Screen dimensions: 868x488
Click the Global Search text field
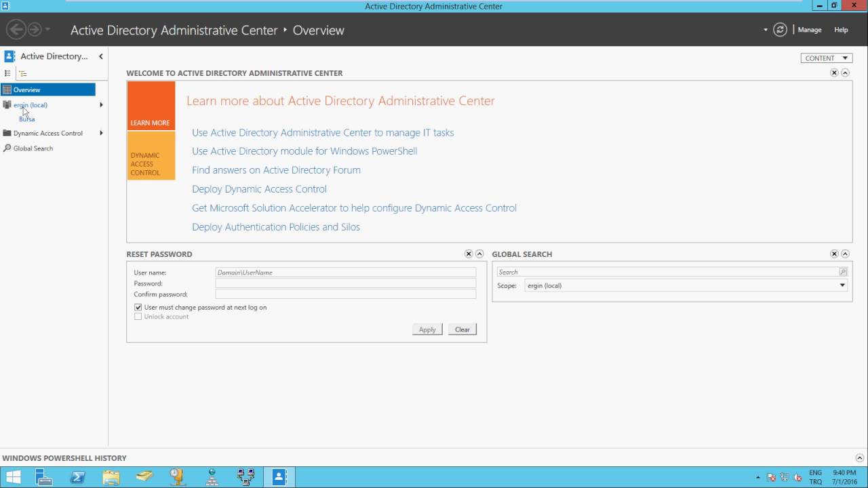point(668,272)
